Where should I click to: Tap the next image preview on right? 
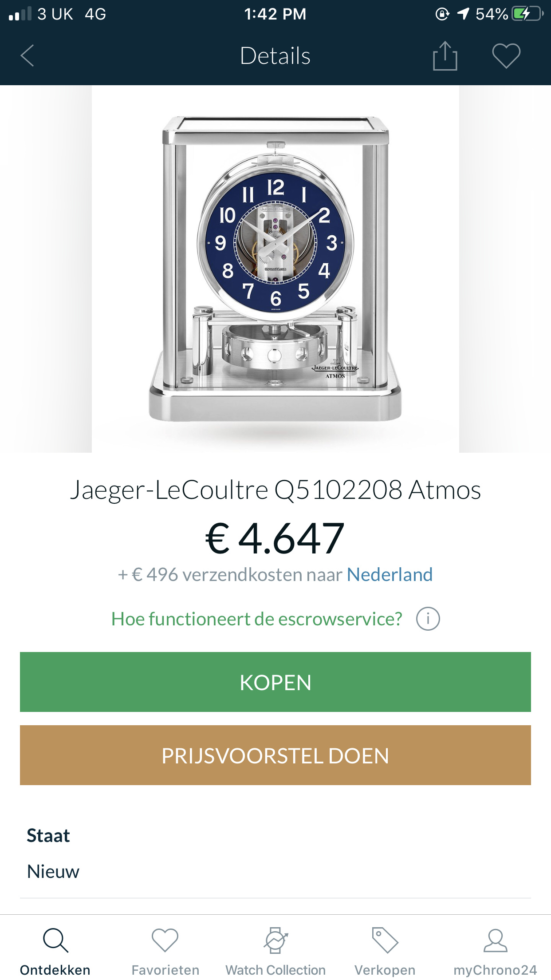tap(505, 269)
